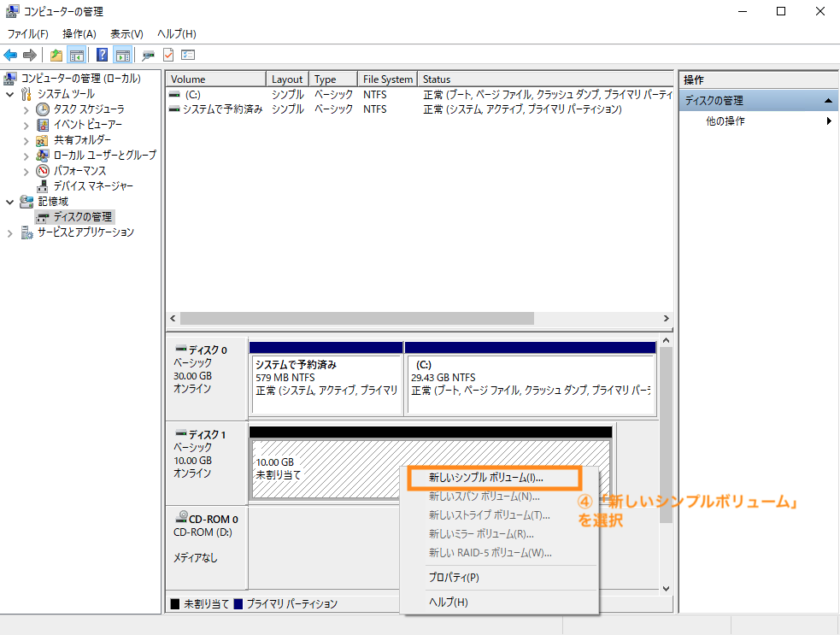Expand the ローカル ユーザーとグループ node
Image resolution: width=840 pixels, height=635 pixels.
point(26,156)
